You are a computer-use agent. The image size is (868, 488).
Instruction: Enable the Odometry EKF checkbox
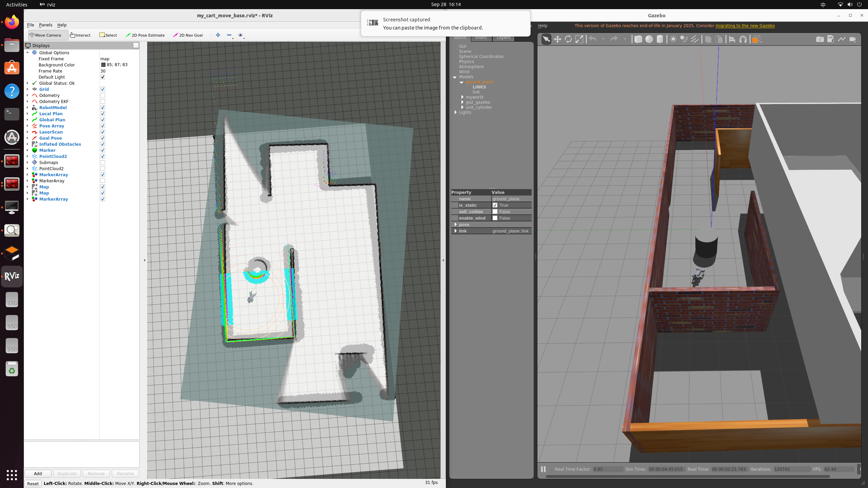click(103, 101)
